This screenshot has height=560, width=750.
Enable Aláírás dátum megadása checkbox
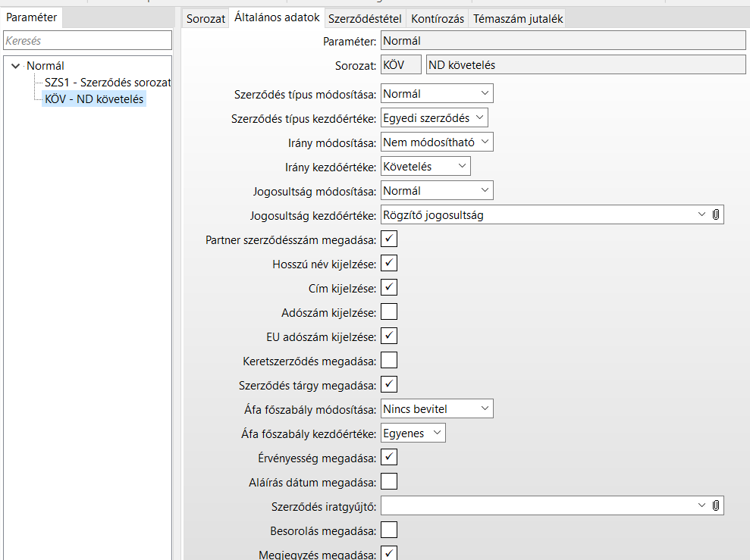pos(389,481)
